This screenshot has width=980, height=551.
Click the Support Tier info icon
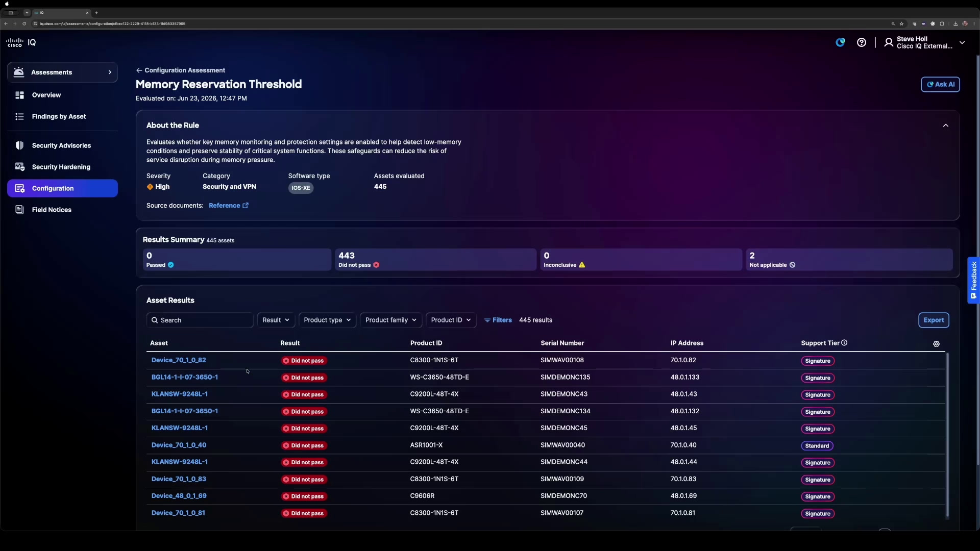point(844,343)
